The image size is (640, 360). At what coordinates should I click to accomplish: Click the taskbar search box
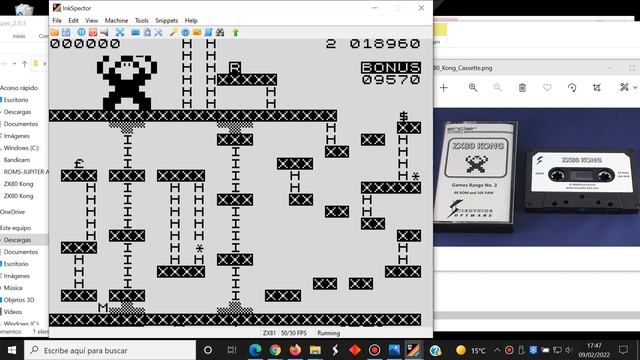110,350
